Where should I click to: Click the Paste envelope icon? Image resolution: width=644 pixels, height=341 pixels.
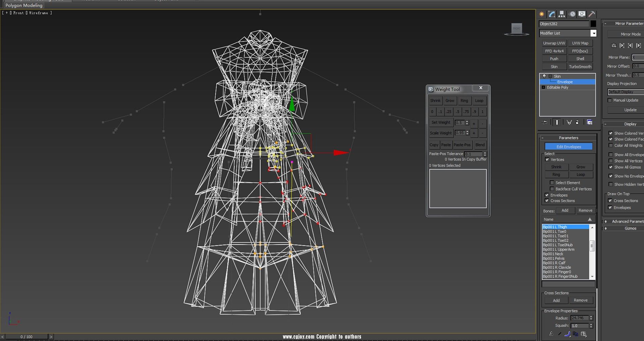(x=584, y=334)
